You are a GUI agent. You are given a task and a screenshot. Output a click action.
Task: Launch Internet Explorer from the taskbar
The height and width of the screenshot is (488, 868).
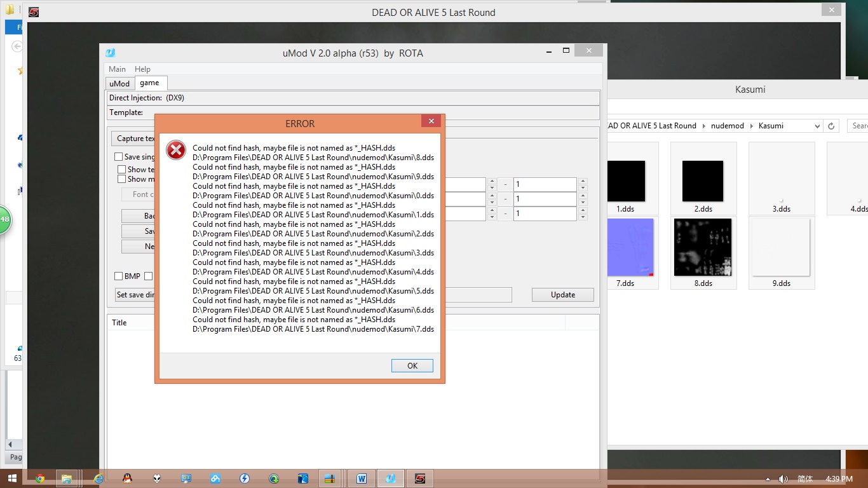click(98, 478)
